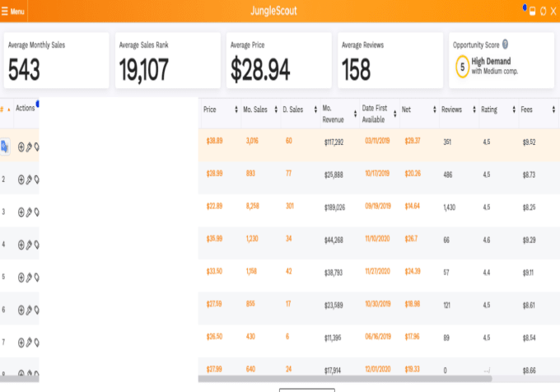Click sort arrows beside Date First Available

tap(394, 114)
